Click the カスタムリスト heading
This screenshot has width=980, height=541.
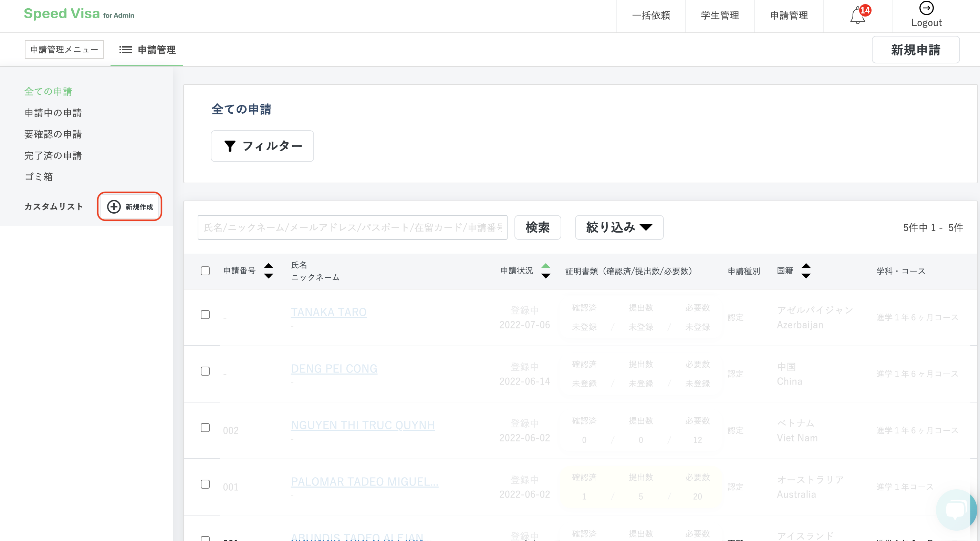coord(54,206)
